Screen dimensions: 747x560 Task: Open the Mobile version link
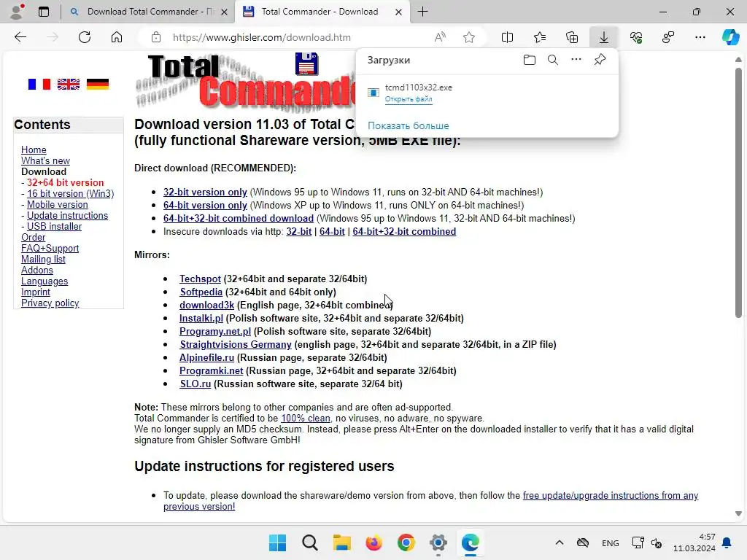[57, 204]
